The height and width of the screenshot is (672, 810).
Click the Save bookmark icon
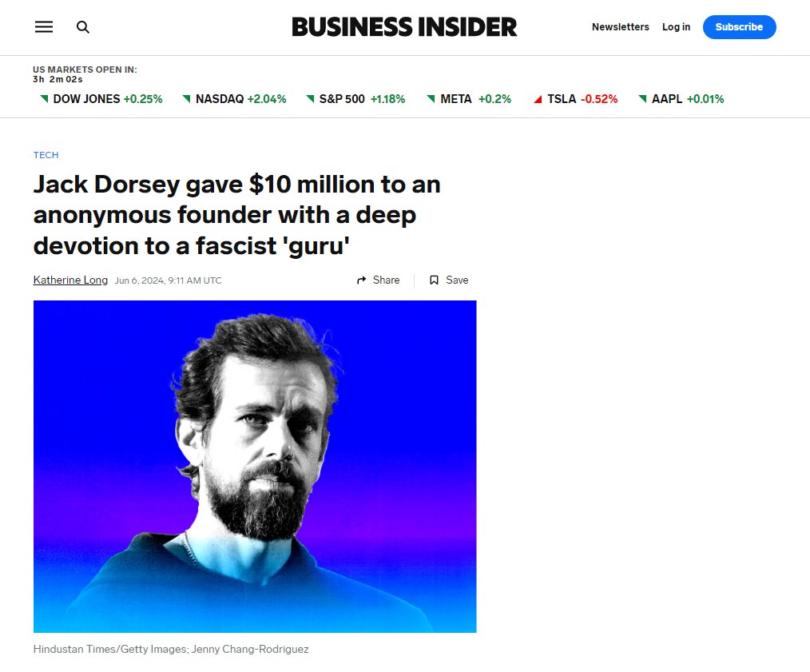[434, 280]
